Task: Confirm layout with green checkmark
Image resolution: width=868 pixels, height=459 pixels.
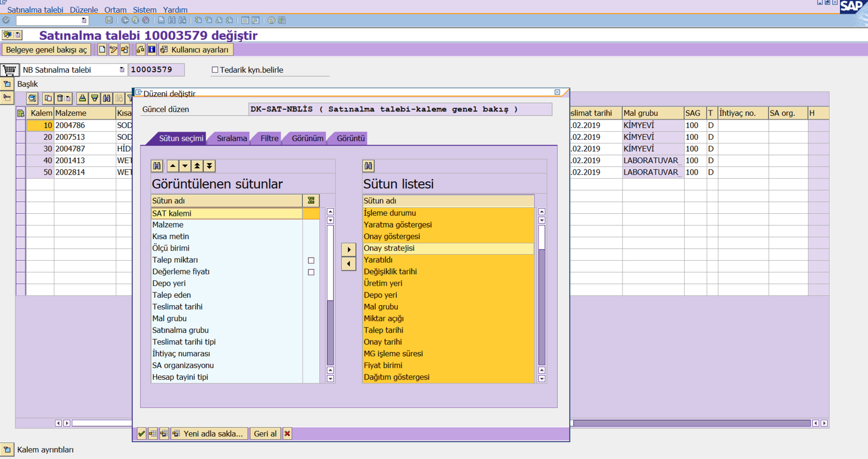Action: [142, 434]
